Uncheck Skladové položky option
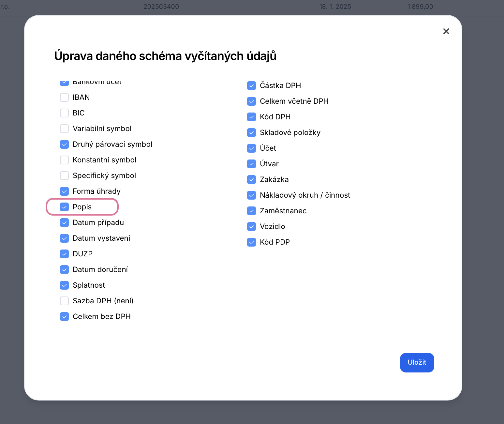The width and height of the screenshot is (504, 424). point(252,133)
